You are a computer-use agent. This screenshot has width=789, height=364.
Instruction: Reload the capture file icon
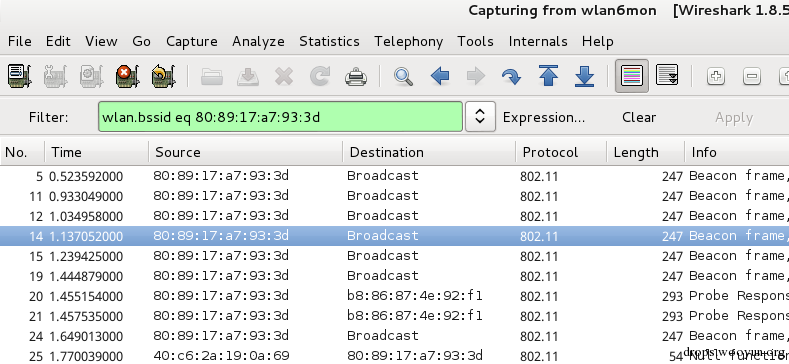[x=320, y=77]
